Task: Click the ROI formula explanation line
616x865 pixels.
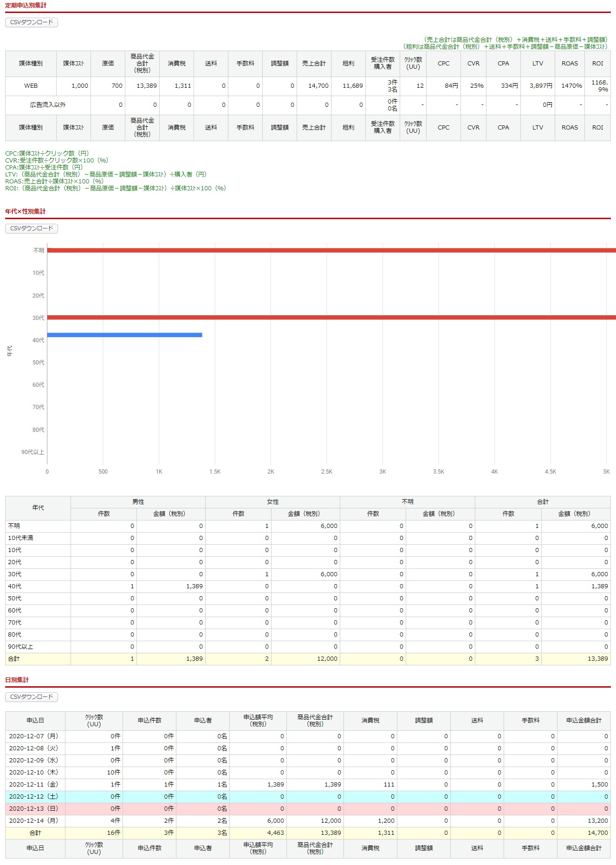Action: (116, 189)
